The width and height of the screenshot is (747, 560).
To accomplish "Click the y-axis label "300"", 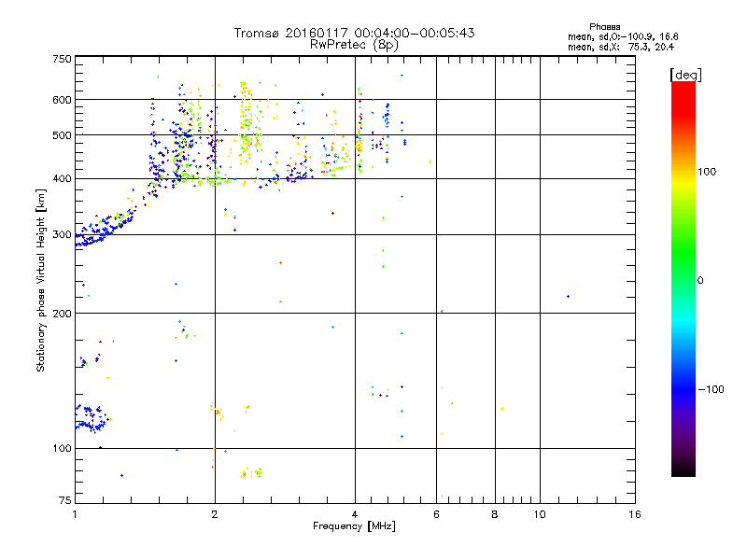I will 62,235.
